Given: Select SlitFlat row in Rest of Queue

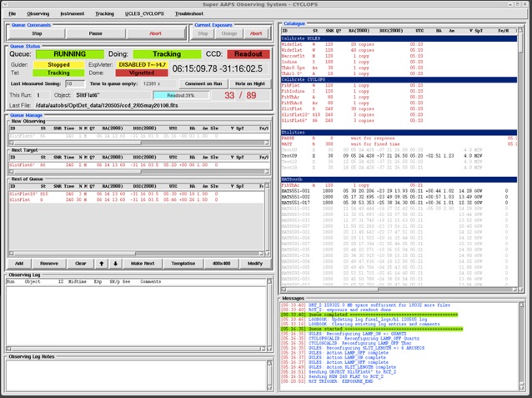Looking at the screenshot, I should (x=137, y=199).
